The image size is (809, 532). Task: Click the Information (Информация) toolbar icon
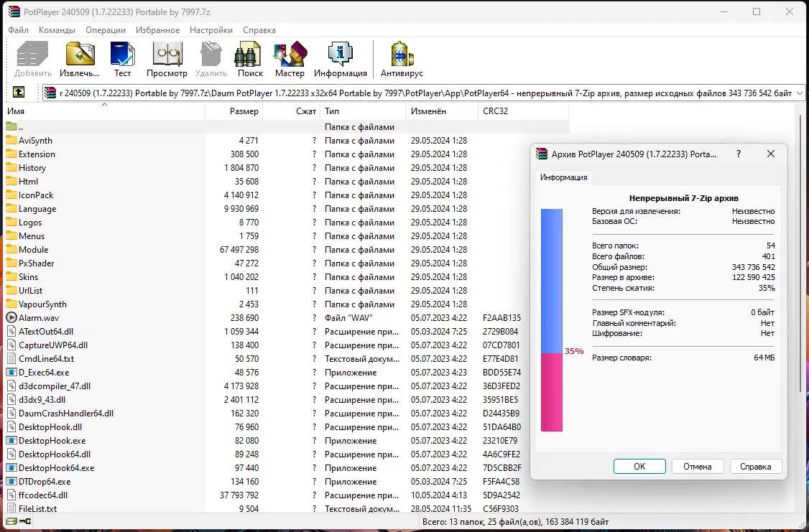(x=340, y=60)
